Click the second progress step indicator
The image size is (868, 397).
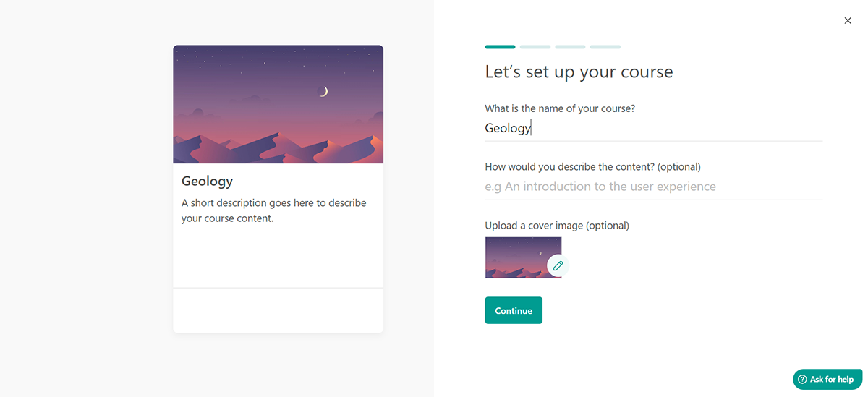click(535, 47)
